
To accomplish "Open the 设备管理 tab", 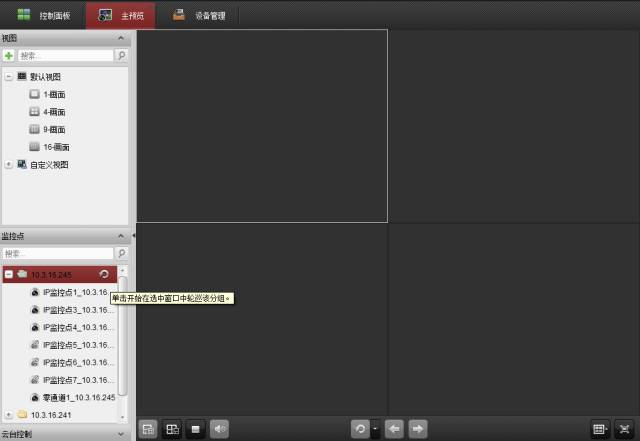I will point(198,15).
